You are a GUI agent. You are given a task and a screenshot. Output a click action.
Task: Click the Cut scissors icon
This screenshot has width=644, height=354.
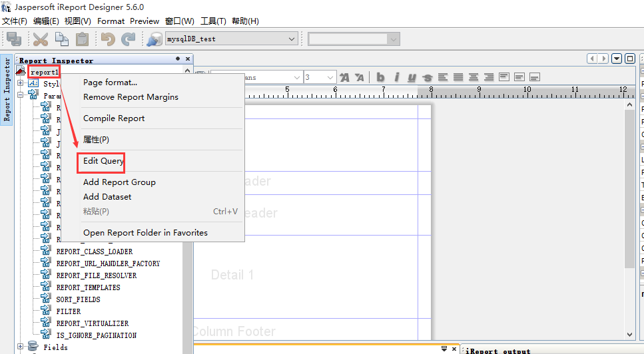click(x=40, y=39)
